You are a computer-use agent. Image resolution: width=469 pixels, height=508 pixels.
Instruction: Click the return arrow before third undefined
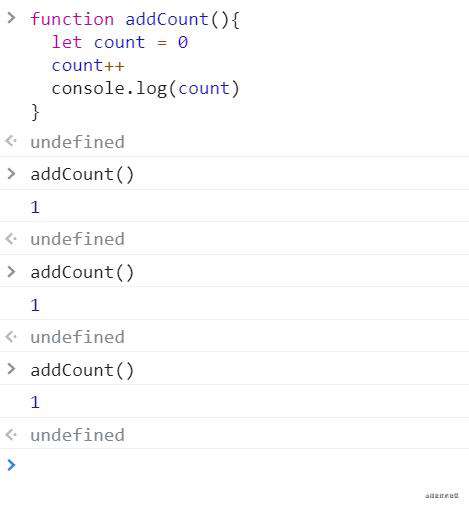pyautogui.click(x=11, y=336)
